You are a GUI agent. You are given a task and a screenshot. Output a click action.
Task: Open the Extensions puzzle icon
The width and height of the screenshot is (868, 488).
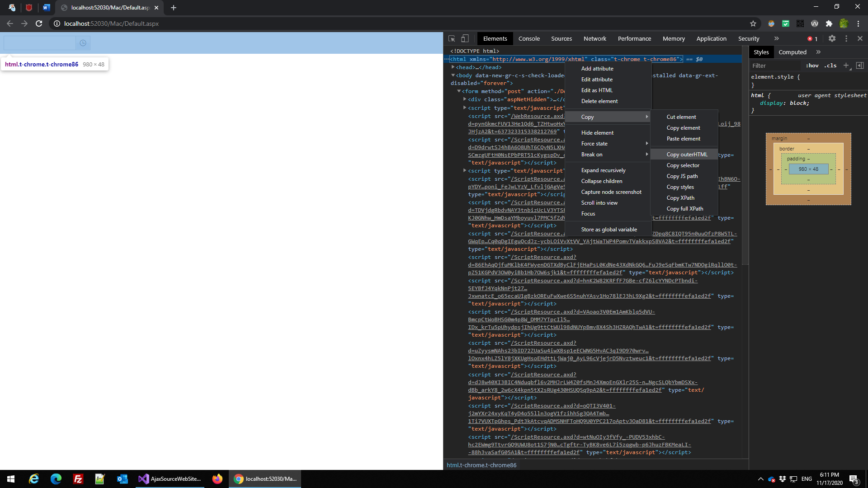[829, 23]
